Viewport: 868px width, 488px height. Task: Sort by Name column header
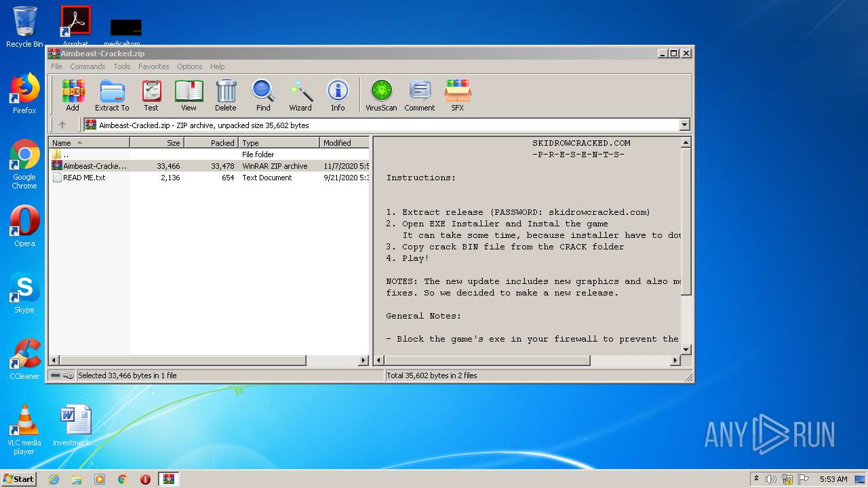pyautogui.click(x=90, y=142)
